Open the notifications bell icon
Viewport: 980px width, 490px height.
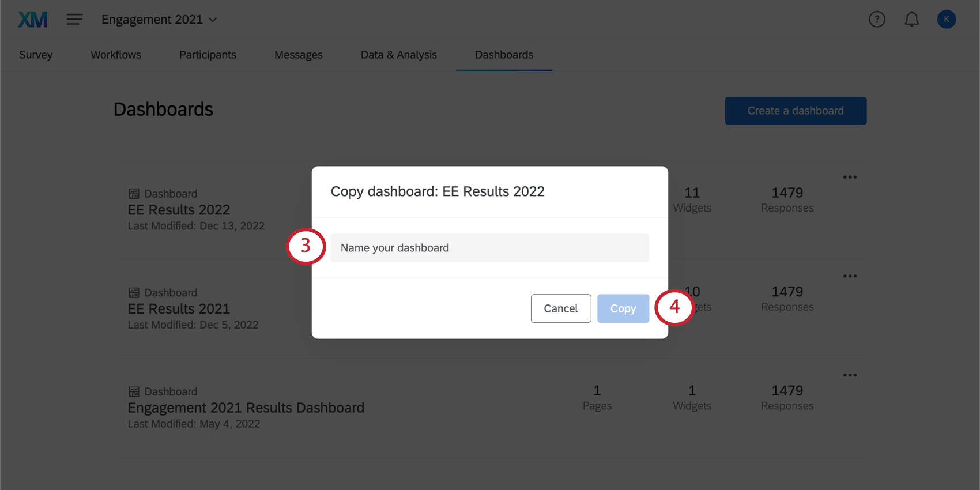tap(911, 19)
